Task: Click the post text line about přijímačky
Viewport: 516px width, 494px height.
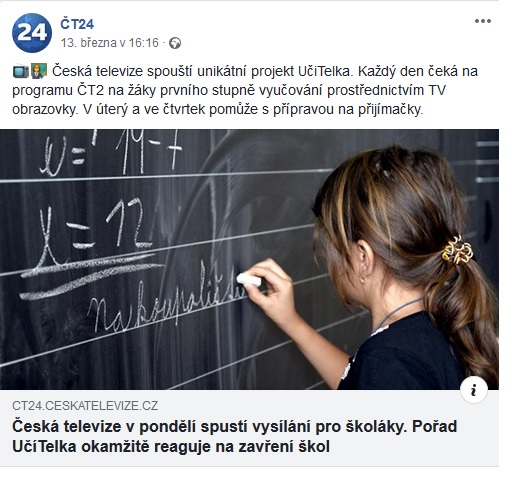Action: click(x=218, y=109)
